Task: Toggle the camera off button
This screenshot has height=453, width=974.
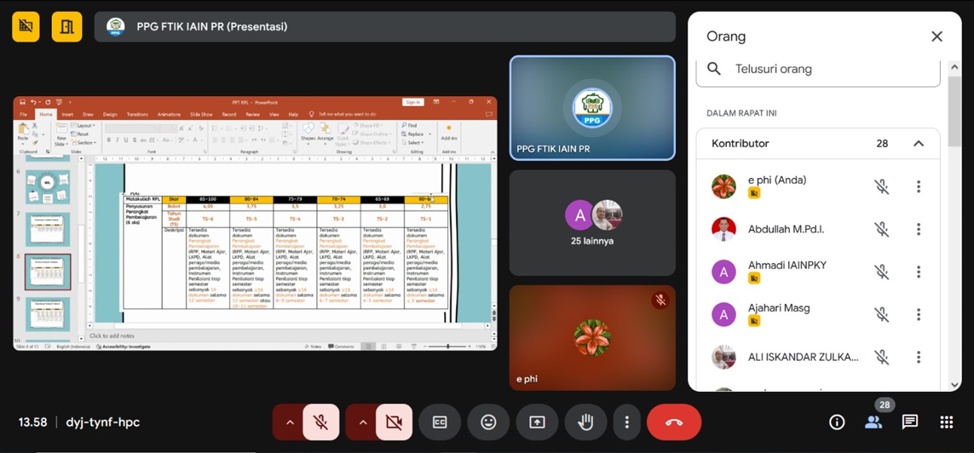Action: pos(394,422)
